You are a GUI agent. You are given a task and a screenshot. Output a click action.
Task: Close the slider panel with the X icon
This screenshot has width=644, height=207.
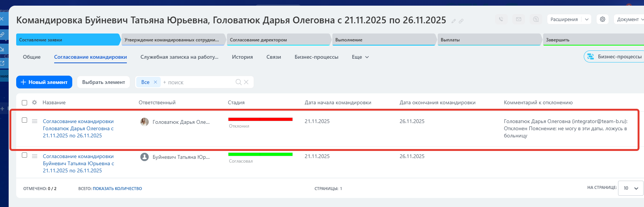[2, 18]
